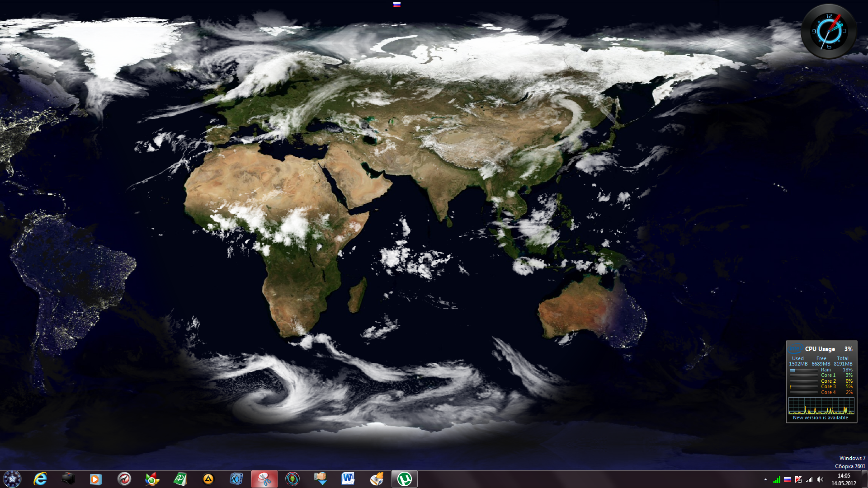868x488 pixels.
Task: Open the Start menu orb
Action: 12,479
